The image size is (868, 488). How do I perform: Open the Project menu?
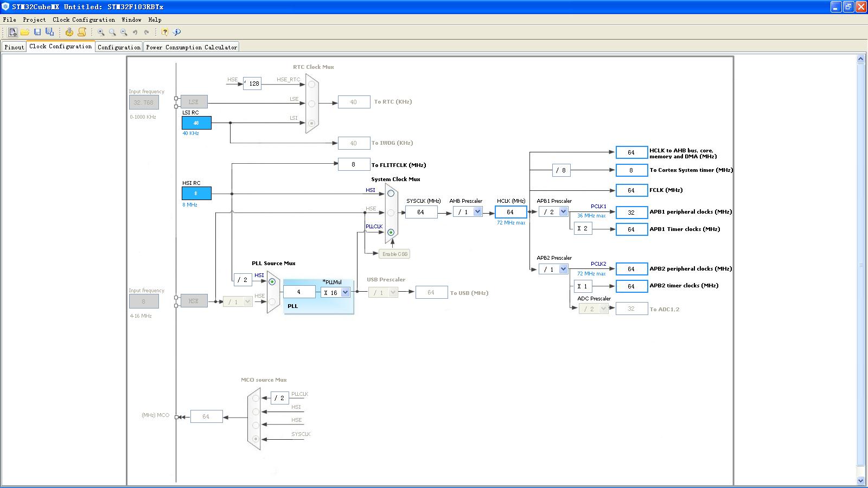pos(34,20)
